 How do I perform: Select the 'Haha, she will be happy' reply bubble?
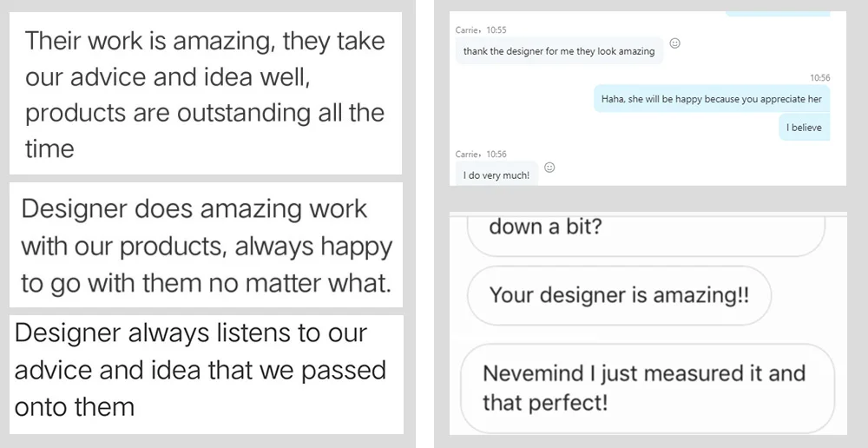tap(710, 99)
